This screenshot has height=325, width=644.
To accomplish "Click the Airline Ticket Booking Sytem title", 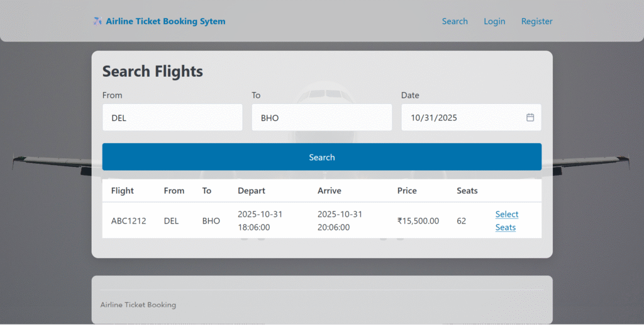I will tap(165, 21).
